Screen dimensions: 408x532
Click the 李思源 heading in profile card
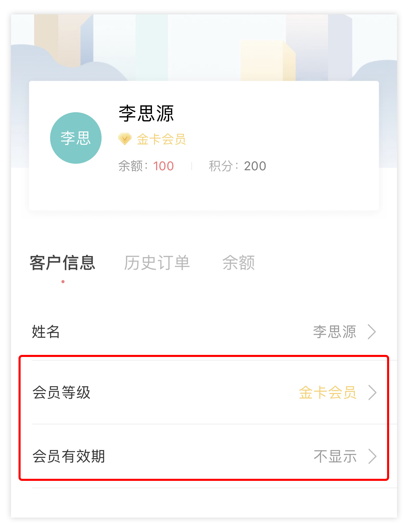[x=146, y=114]
